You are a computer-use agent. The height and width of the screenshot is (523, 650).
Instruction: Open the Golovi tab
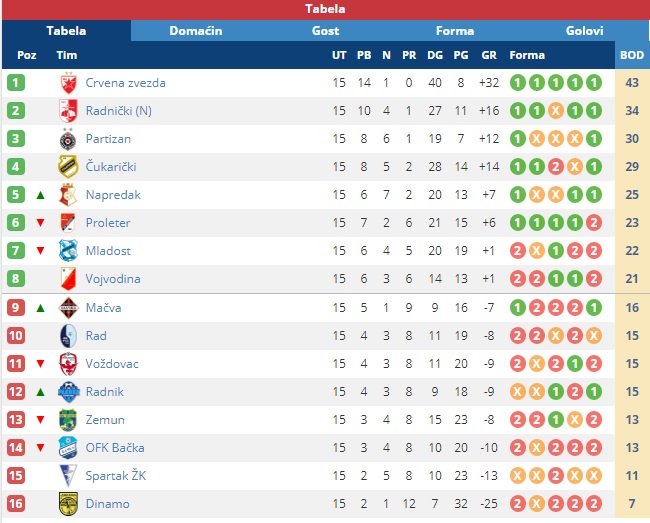click(584, 31)
